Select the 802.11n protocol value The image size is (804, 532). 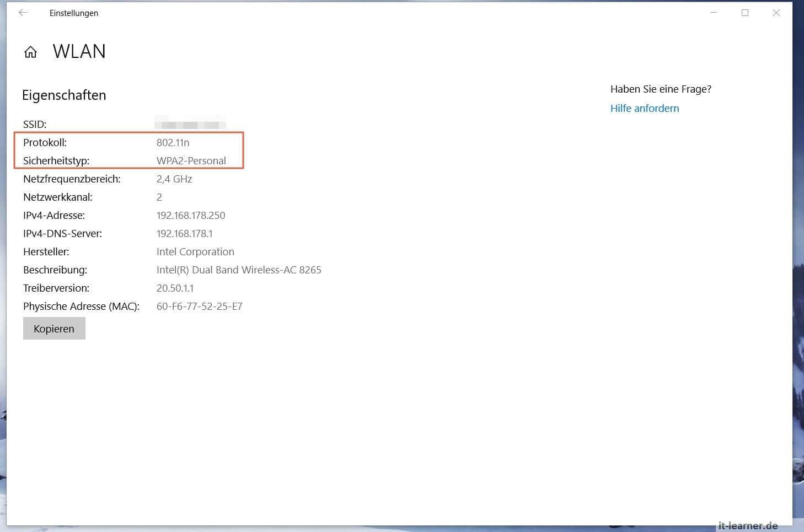tap(173, 143)
